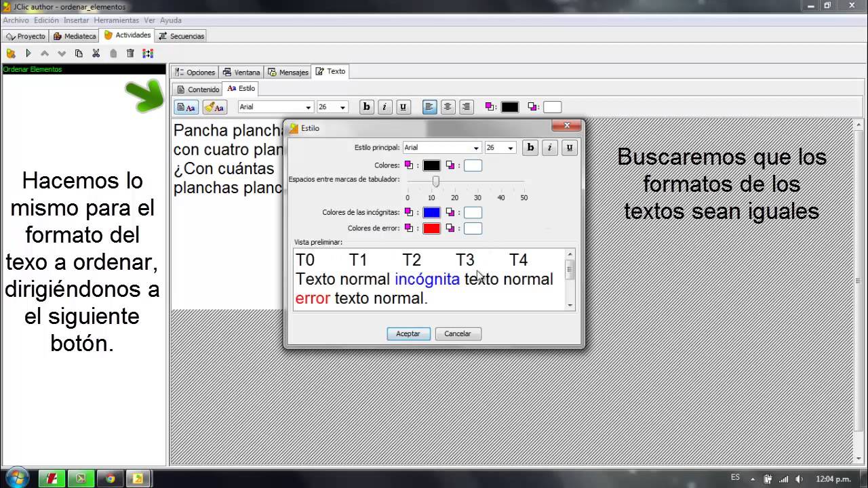Switch to the Proyecto tab
This screenshot has width=868, height=488.
coord(26,36)
